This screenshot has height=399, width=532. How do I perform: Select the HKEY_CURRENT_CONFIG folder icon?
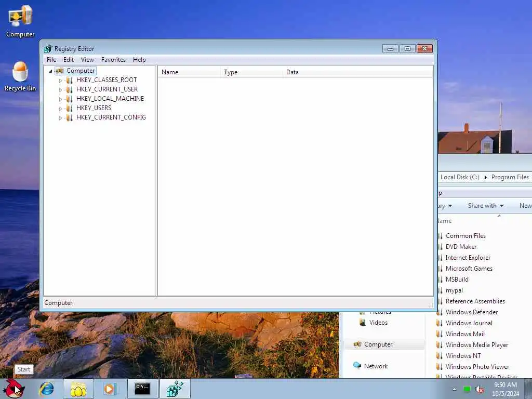(69, 117)
